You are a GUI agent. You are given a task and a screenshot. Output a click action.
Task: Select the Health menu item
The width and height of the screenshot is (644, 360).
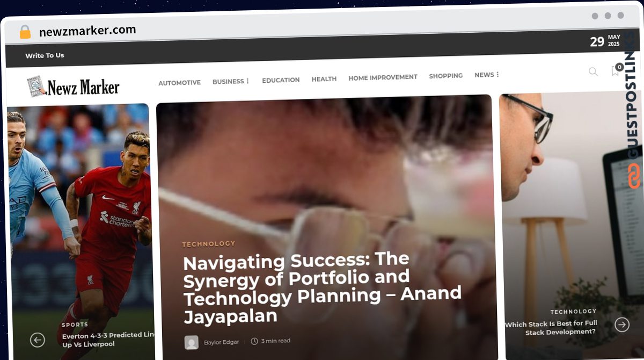click(324, 79)
